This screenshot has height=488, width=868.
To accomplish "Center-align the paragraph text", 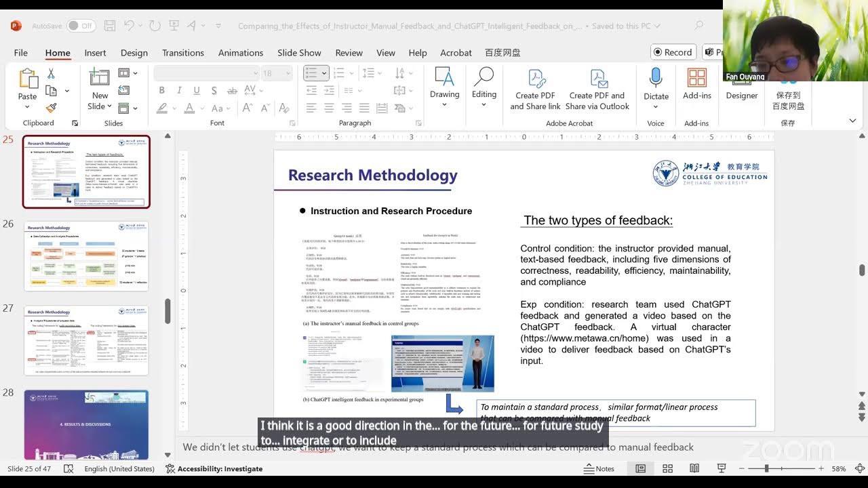I will point(329,108).
